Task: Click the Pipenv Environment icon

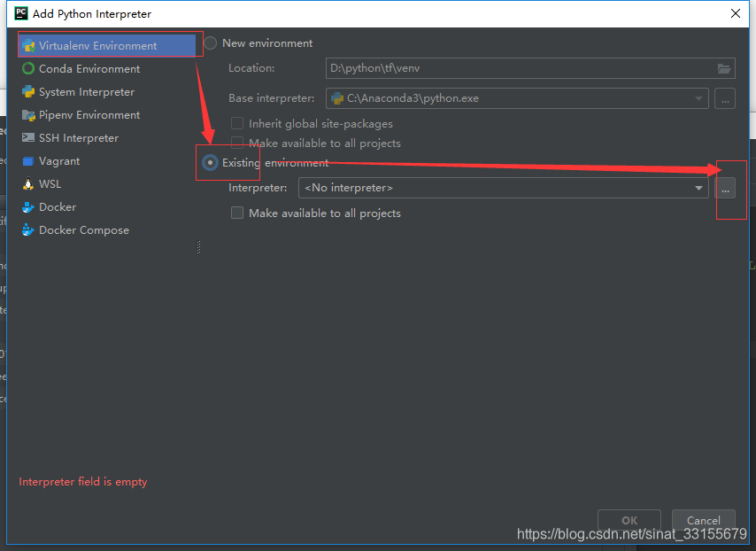Action: point(28,115)
